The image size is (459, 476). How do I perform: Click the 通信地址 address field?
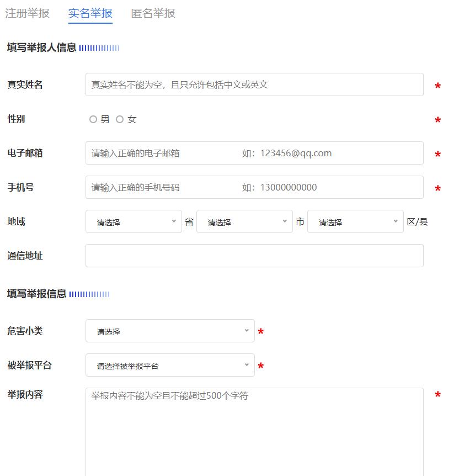coord(254,255)
